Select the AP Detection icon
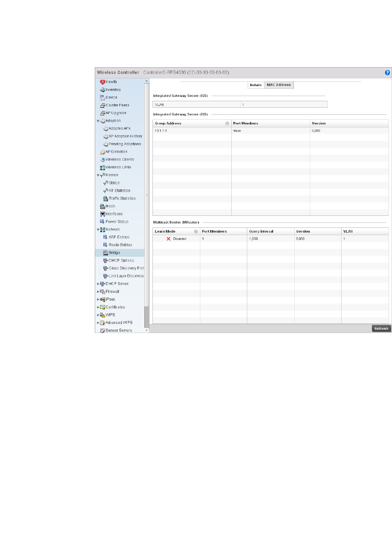Screen dimensions: 392x535 (x=103, y=152)
